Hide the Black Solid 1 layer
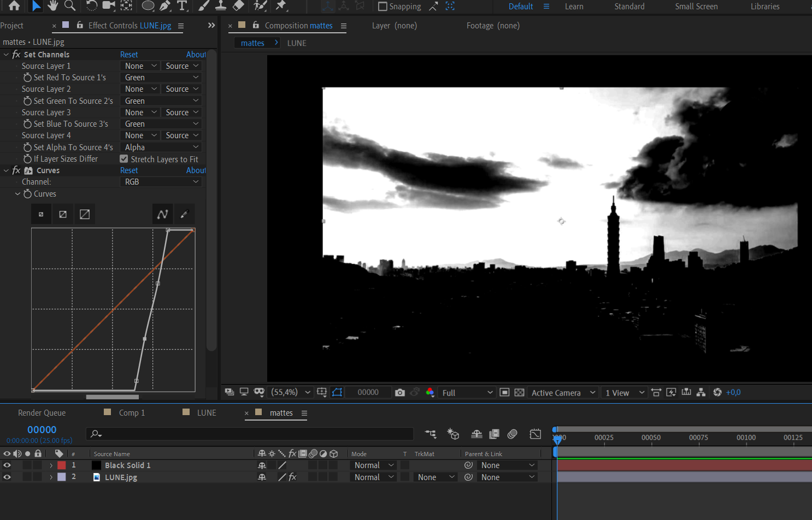812x520 pixels. coord(7,465)
